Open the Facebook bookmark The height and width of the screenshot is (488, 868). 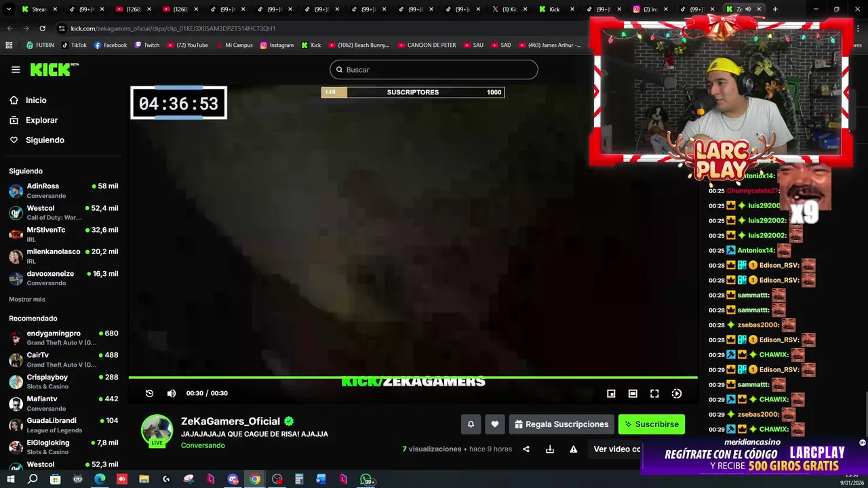[111, 45]
